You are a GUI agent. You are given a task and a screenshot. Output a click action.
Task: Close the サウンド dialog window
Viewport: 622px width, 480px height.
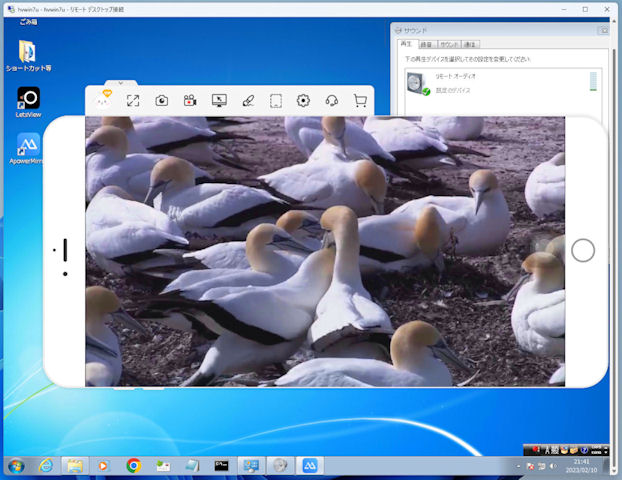tap(603, 30)
